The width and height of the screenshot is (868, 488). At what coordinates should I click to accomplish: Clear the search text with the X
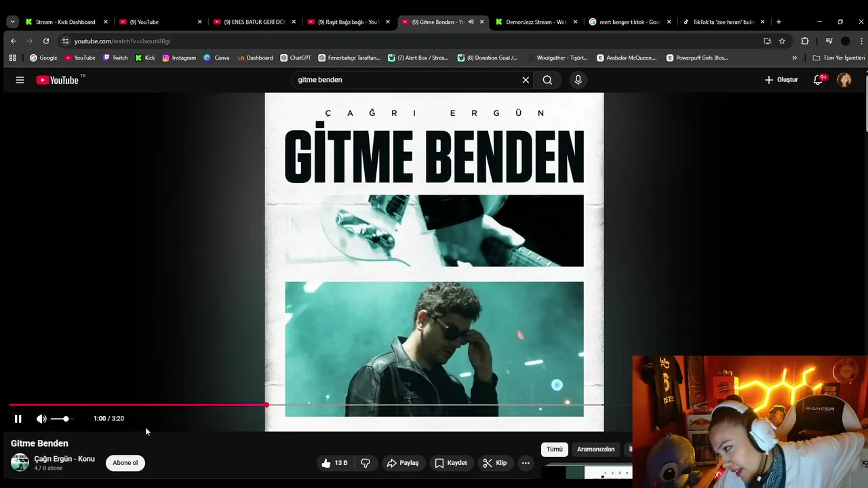[x=526, y=80]
